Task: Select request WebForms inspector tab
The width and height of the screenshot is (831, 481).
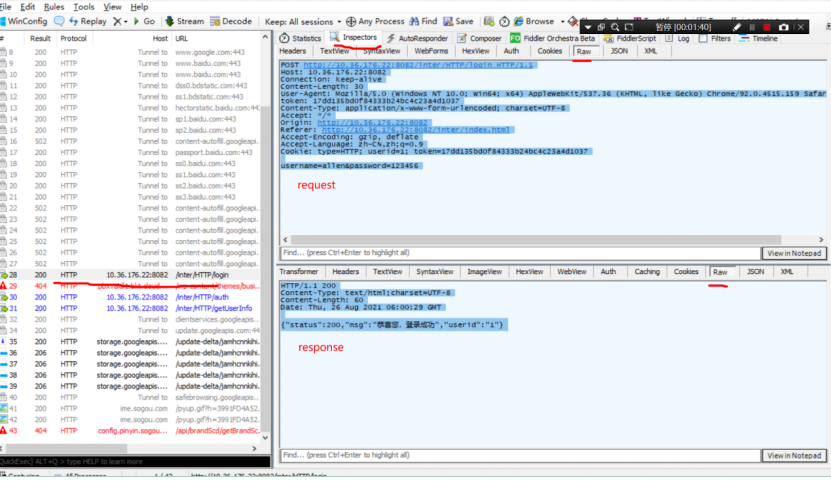Action: tap(431, 51)
